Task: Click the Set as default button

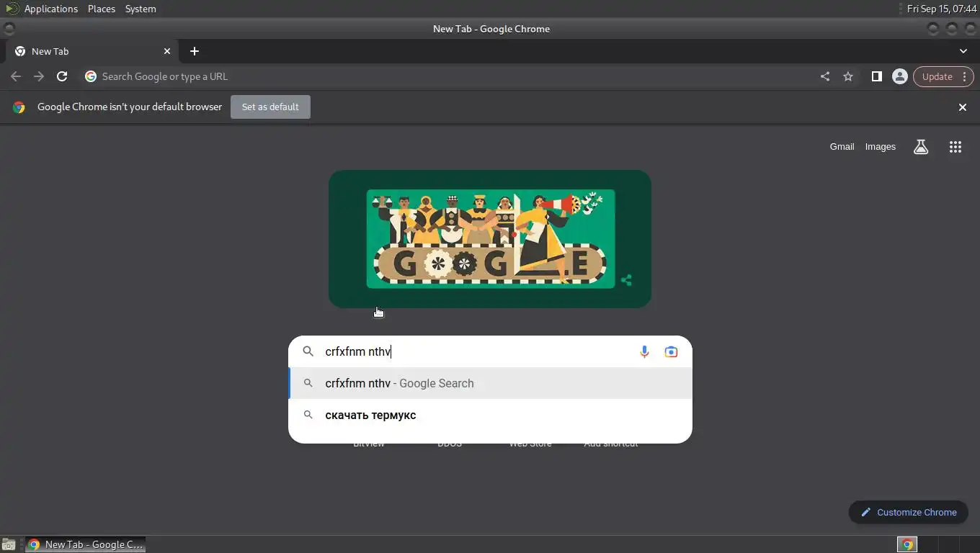Action: click(x=270, y=107)
